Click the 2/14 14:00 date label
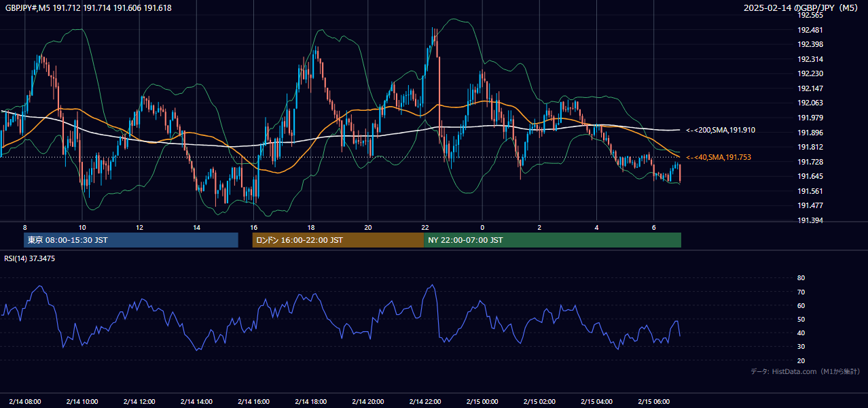This screenshot has height=408, width=868. [x=196, y=401]
